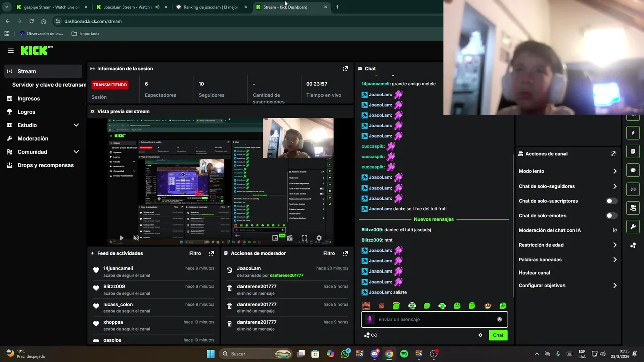Screen dimensions: 644x362
Task: Expand the Comunidad sidebar section
Action: [76, 152]
